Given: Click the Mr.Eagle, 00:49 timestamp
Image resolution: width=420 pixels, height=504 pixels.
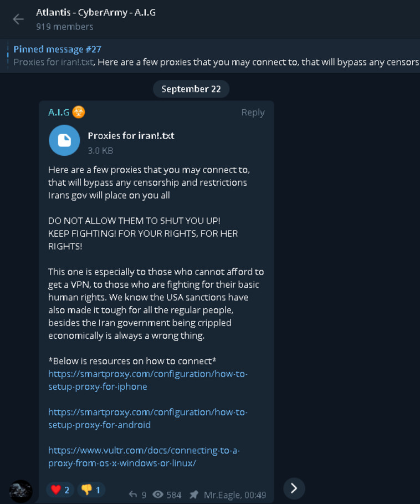Looking at the screenshot, I should coord(235,495).
